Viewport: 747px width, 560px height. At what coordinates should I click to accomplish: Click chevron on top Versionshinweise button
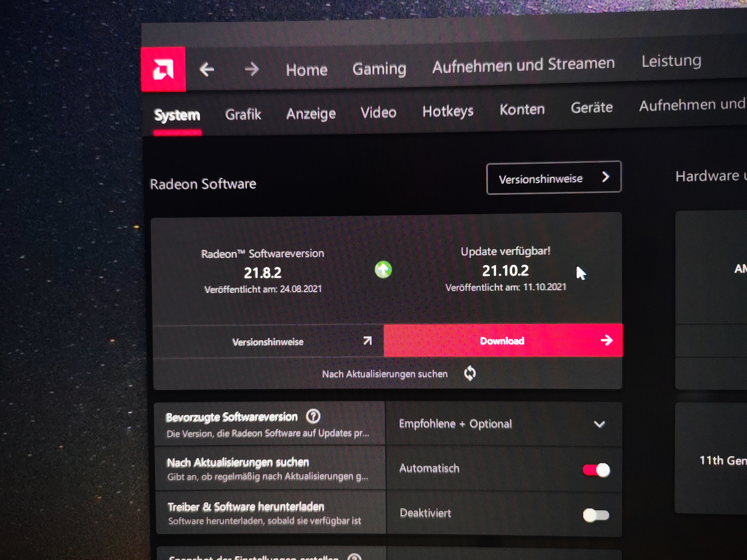pyautogui.click(x=606, y=177)
